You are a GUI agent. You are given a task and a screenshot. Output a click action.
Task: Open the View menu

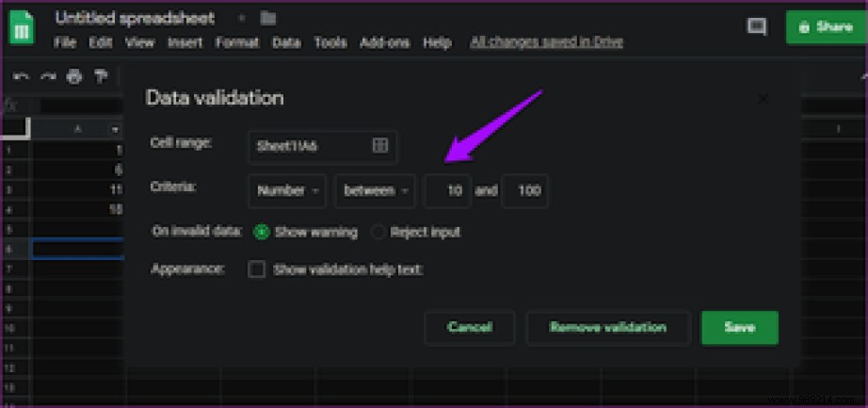(x=139, y=42)
